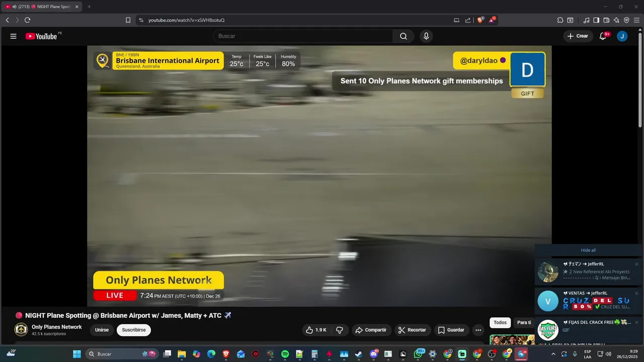
Task: Open the チェマン → JefferRL notification
Action: 588,271
